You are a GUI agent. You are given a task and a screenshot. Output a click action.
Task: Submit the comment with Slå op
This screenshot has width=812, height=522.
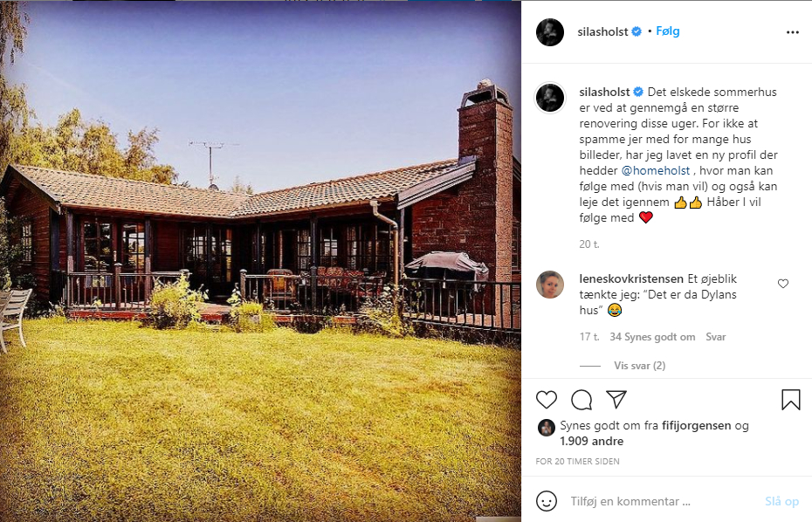click(782, 501)
